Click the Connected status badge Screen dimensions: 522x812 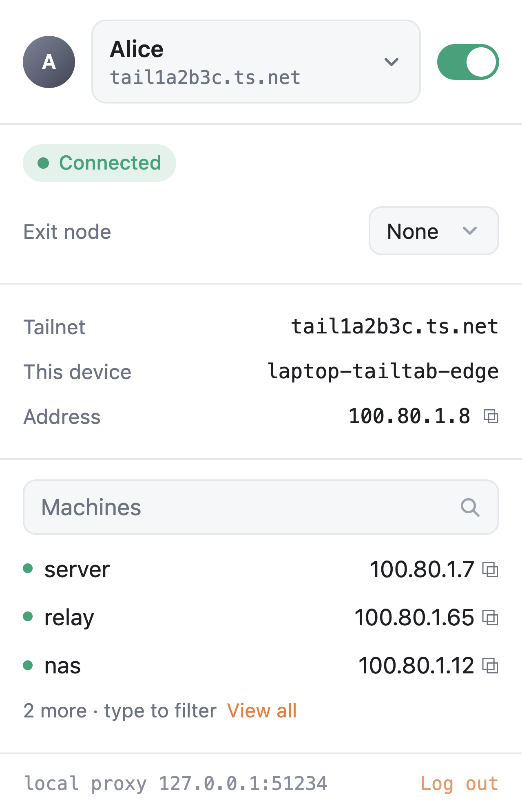[100, 163]
